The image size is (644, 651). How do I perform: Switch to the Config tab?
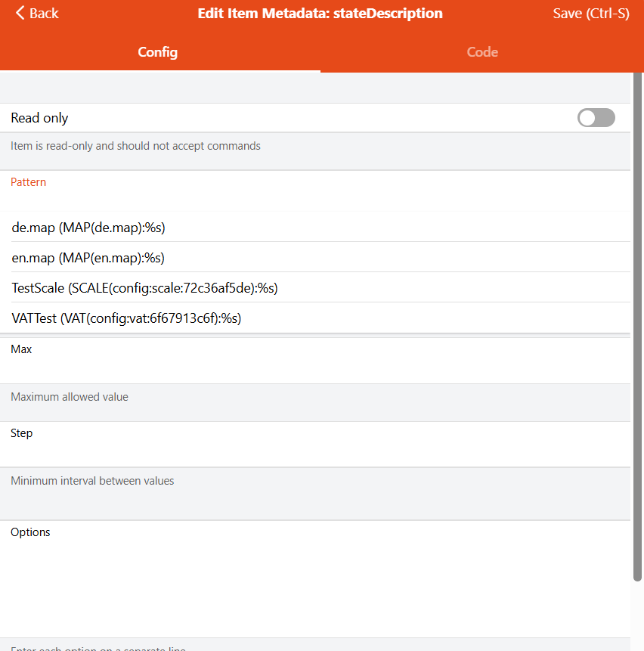point(158,52)
